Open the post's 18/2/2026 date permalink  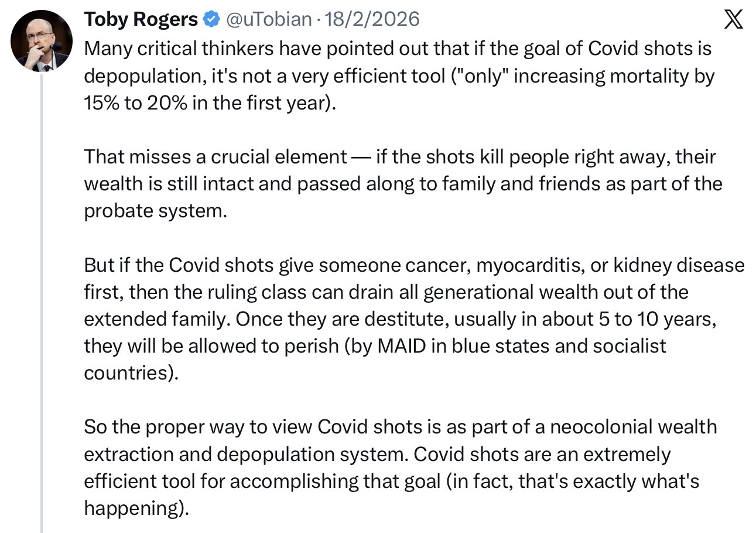tap(372, 20)
